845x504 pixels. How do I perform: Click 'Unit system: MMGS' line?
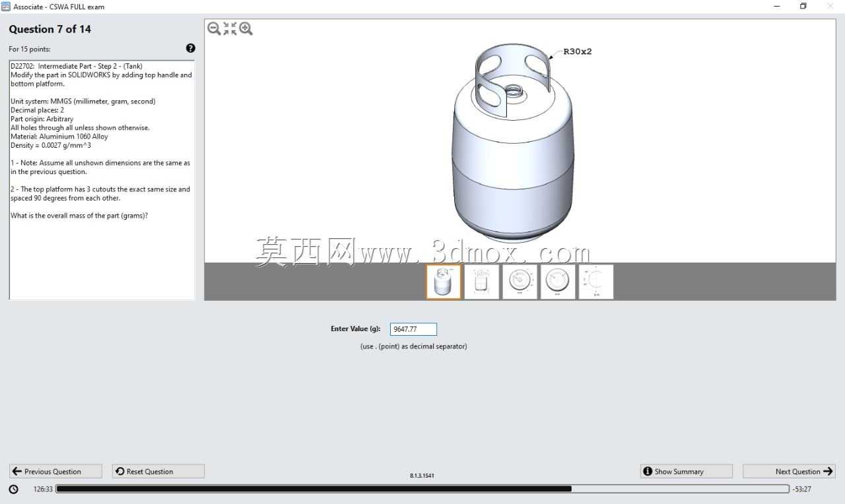[x=83, y=102]
